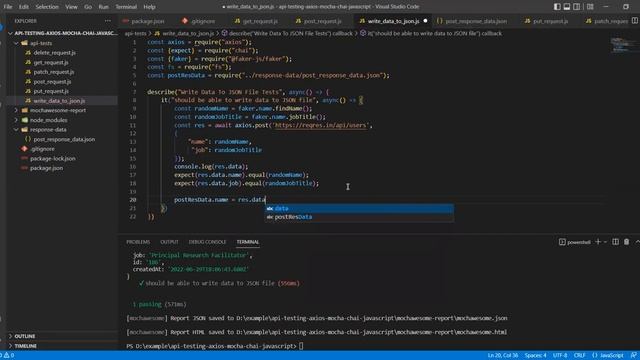Expand the mochawesome-report folder
Image resolution: width=640 pixels, height=360 pixels.
[x=16, y=110]
